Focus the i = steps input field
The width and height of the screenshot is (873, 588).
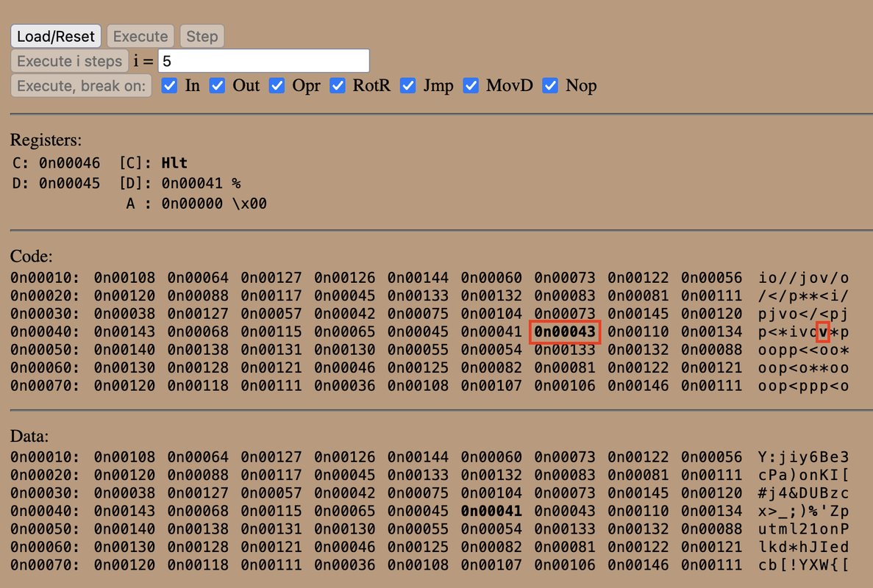pyautogui.click(x=264, y=60)
